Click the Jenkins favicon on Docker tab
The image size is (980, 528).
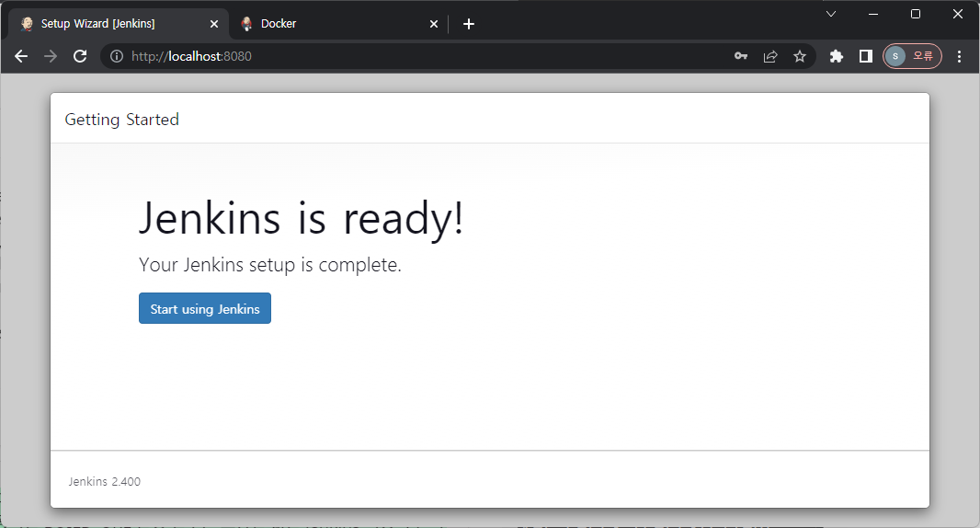(247, 24)
